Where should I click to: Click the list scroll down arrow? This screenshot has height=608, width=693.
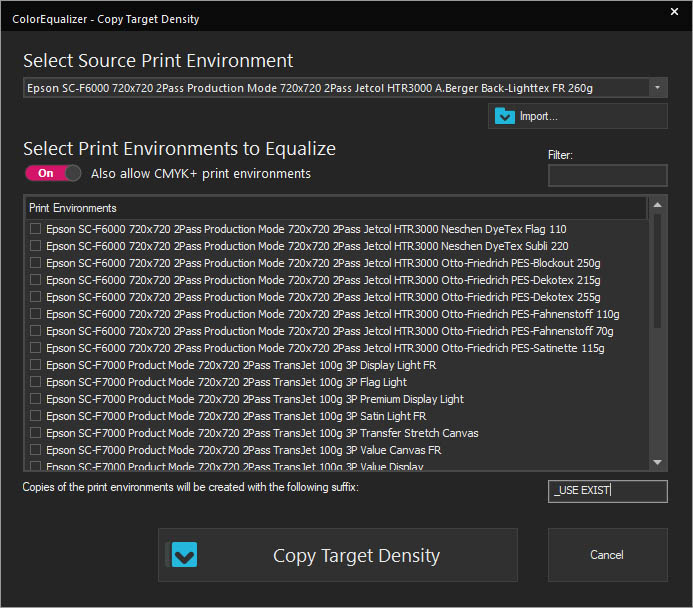tap(657, 462)
